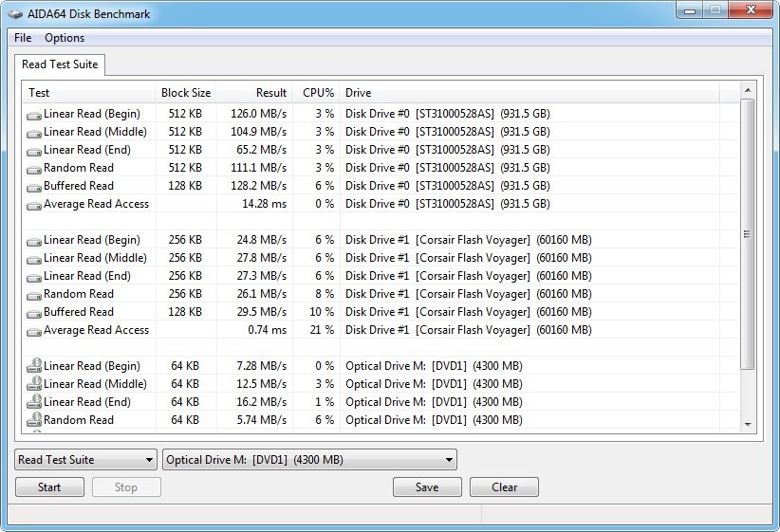The image size is (780, 532).
Task: Click disk icon for 65.2 MB/s Linear Read (End)
Action: click(x=34, y=151)
